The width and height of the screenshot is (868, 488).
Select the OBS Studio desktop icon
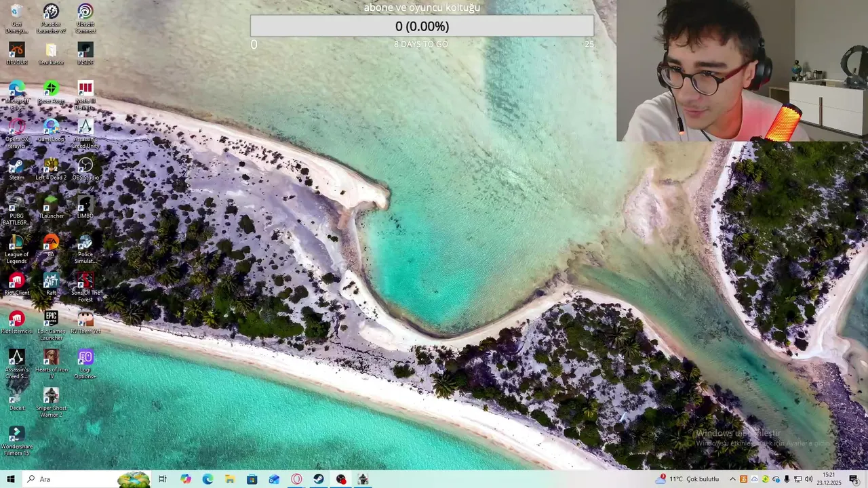pyautogui.click(x=85, y=169)
